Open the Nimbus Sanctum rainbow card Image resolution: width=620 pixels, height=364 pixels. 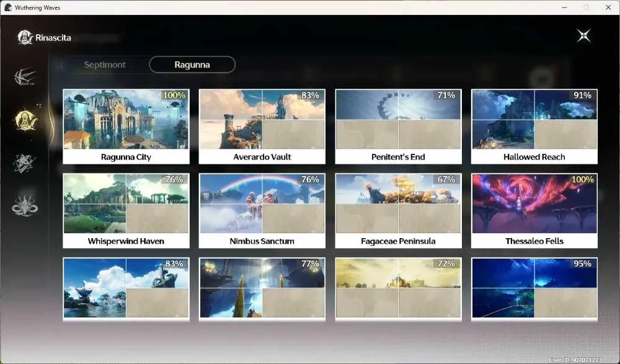click(262, 211)
